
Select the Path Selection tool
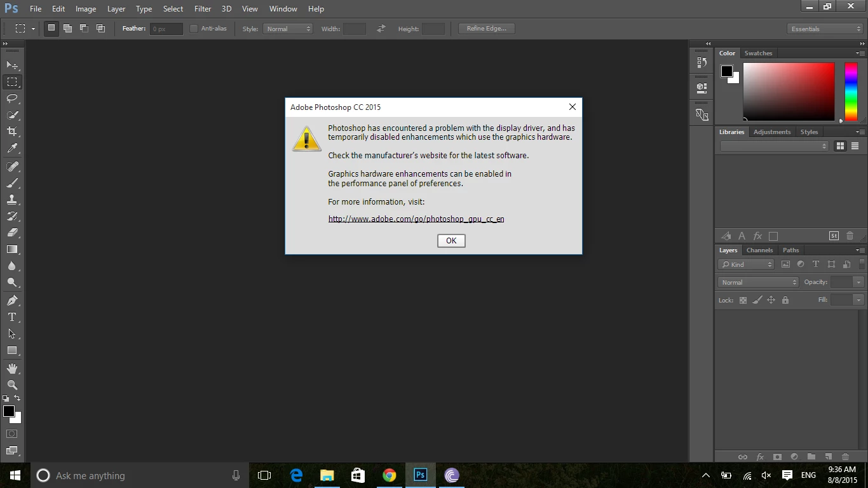[x=12, y=334]
